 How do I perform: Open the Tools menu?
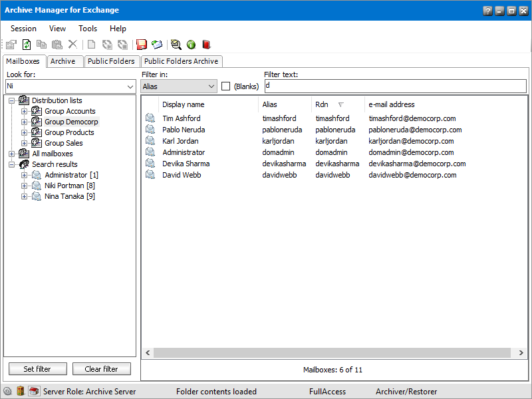tap(88, 29)
